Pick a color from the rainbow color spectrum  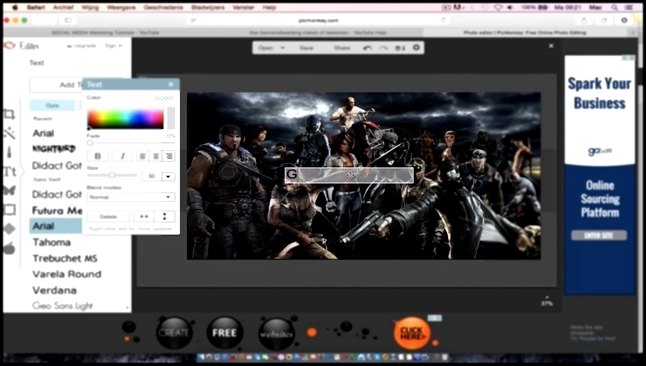pos(125,119)
